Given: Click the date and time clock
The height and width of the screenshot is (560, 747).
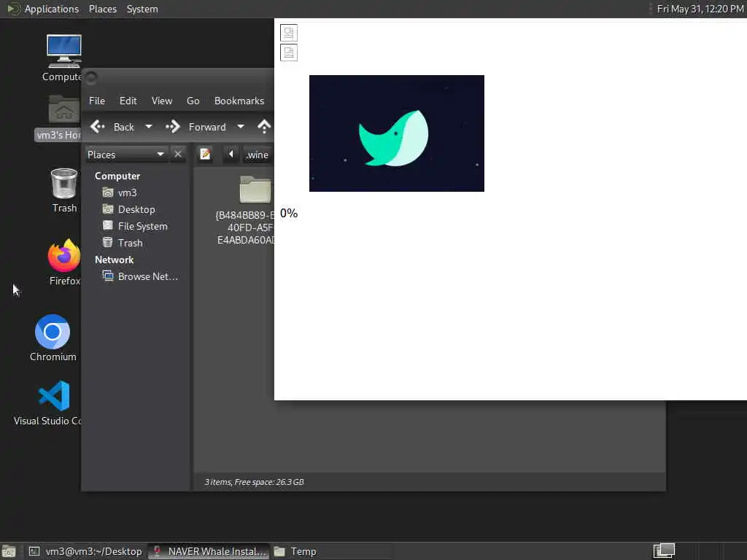Looking at the screenshot, I should pyautogui.click(x=700, y=9).
